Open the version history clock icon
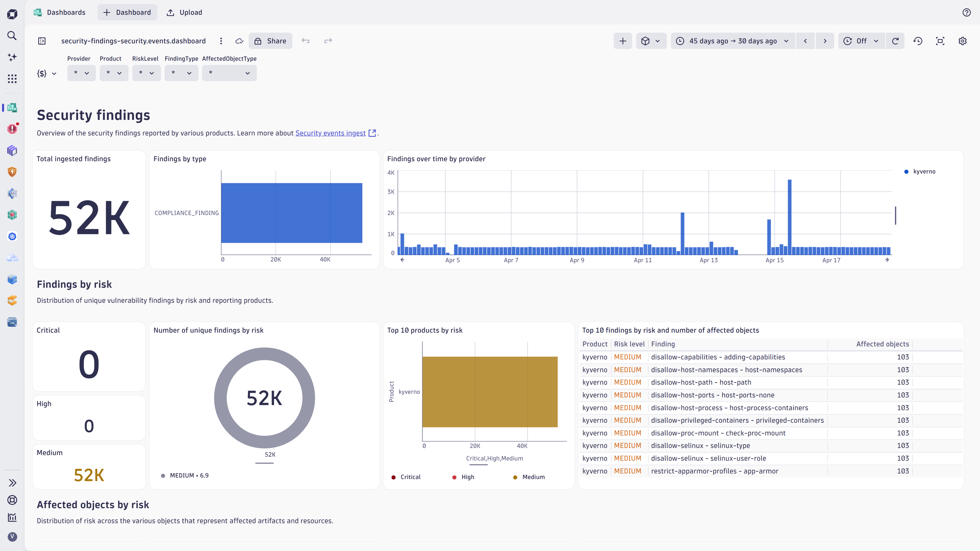980x551 pixels. point(918,41)
